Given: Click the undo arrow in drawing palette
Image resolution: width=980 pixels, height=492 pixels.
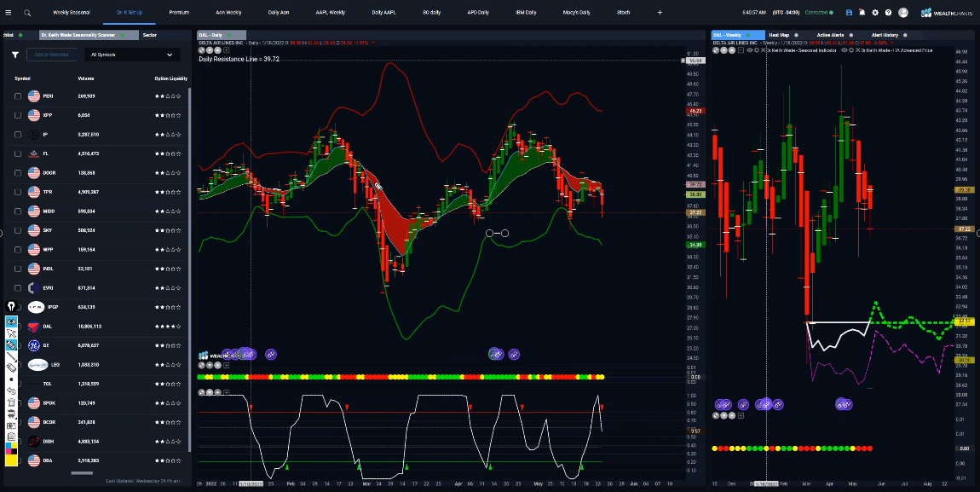Looking at the screenshot, I should pos(11,391).
